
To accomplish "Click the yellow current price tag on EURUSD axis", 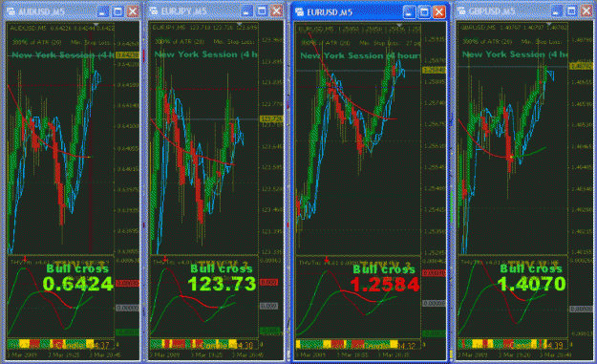I will (x=434, y=70).
